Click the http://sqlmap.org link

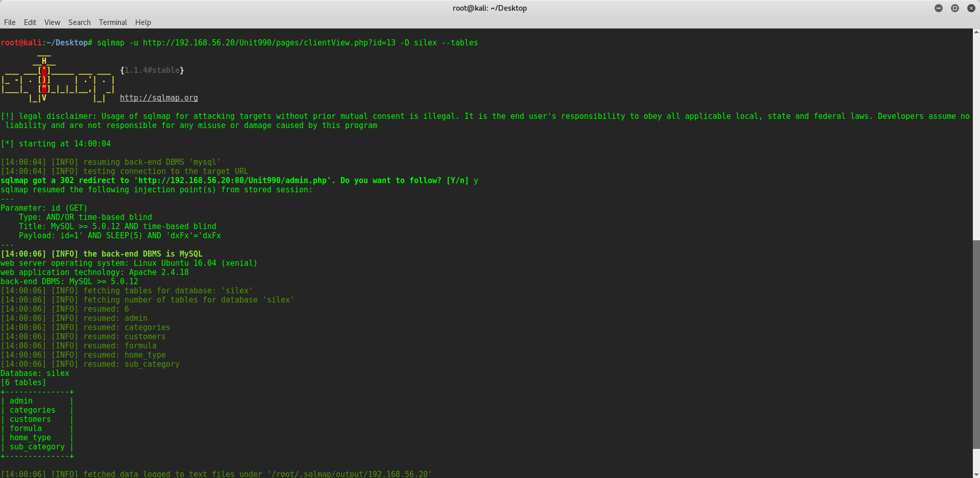(x=159, y=98)
